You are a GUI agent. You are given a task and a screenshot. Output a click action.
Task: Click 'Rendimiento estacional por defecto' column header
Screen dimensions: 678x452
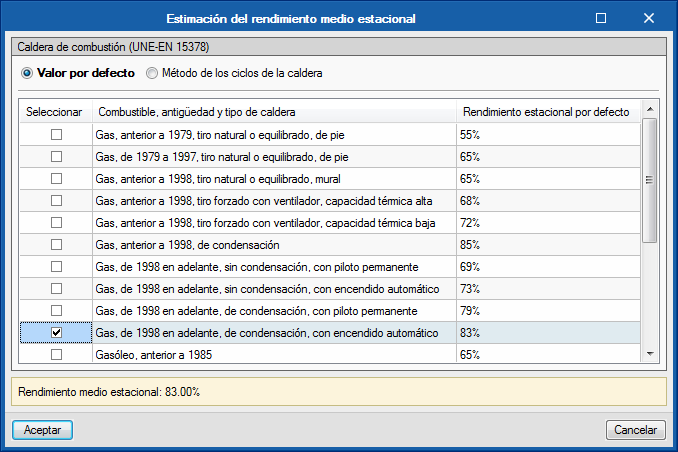tap(546, 112)
